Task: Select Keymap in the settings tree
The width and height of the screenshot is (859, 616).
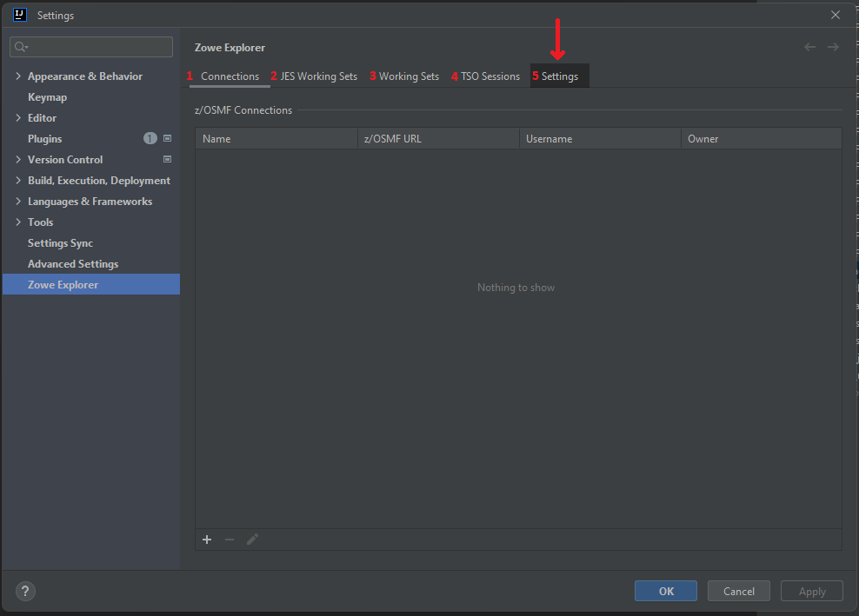Action: 47,97
